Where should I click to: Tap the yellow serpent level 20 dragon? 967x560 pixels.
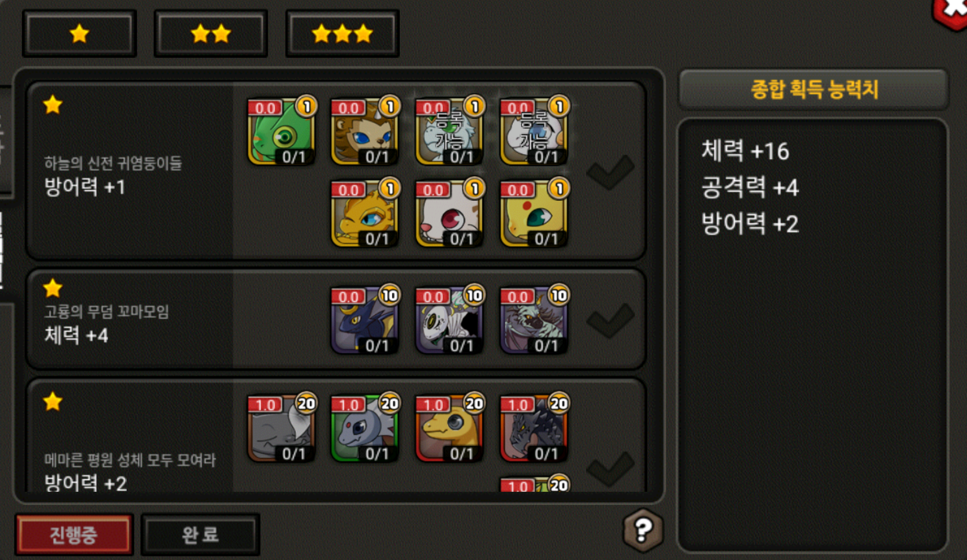coord(449,429)
